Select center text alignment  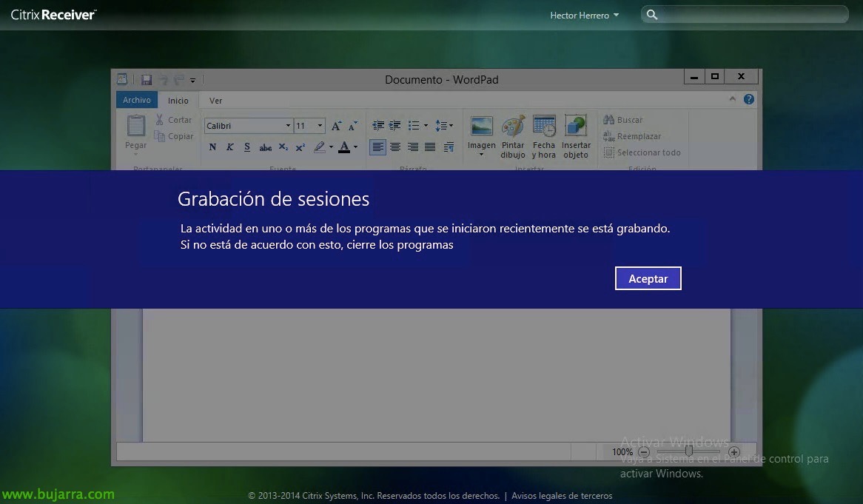point(395,147)
